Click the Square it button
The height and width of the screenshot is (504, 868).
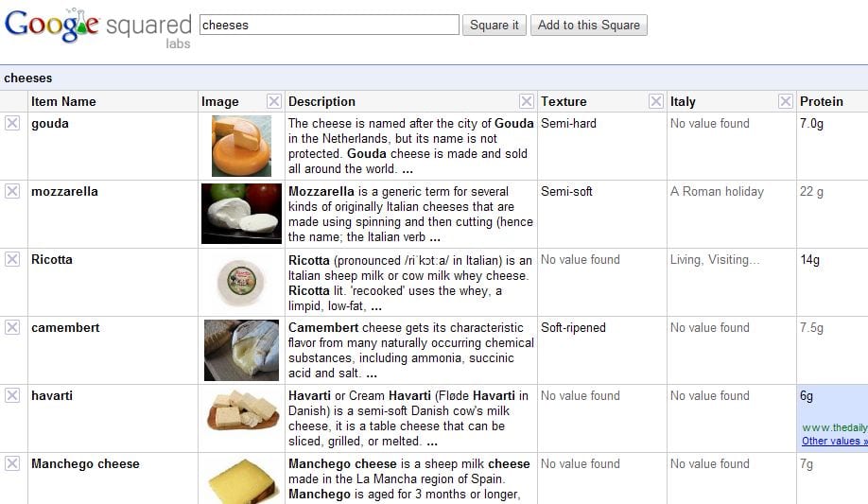pyautogui.click(x=495, y=26)
